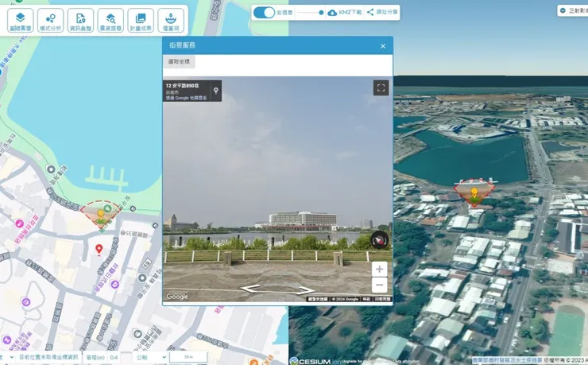Open the 圖資搜尋 map search tool

click(x=110, y=20)
